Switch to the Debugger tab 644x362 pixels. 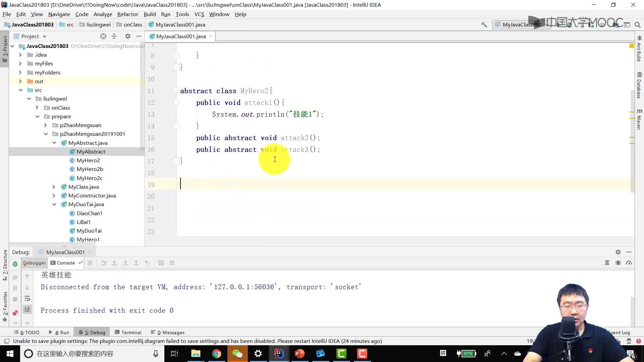[34, 263]
